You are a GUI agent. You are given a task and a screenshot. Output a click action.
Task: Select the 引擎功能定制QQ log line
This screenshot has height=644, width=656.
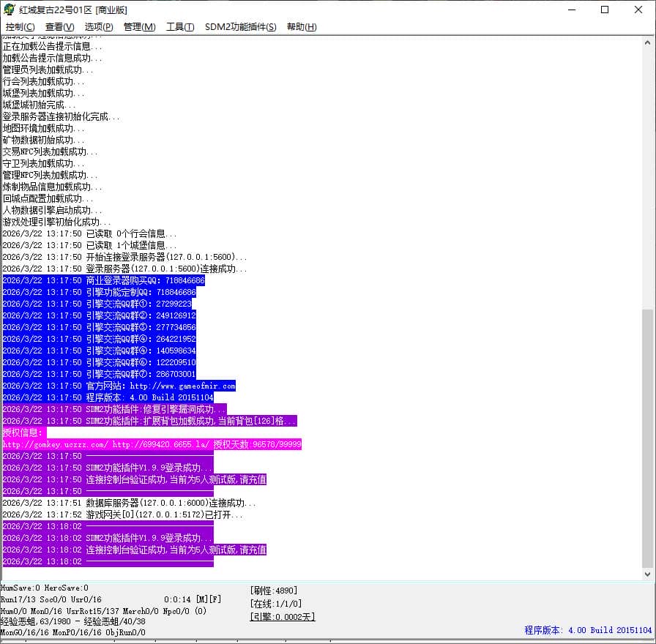click(99, 292)
